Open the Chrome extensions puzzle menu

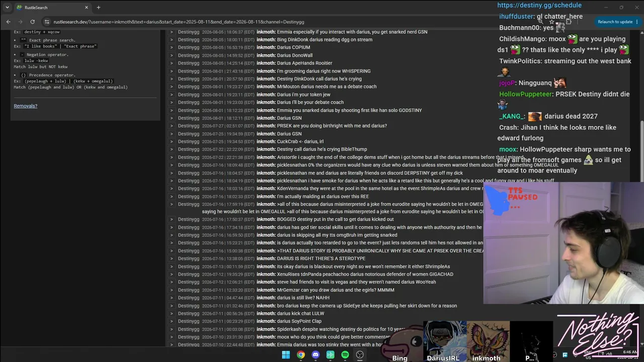point(569,22)
